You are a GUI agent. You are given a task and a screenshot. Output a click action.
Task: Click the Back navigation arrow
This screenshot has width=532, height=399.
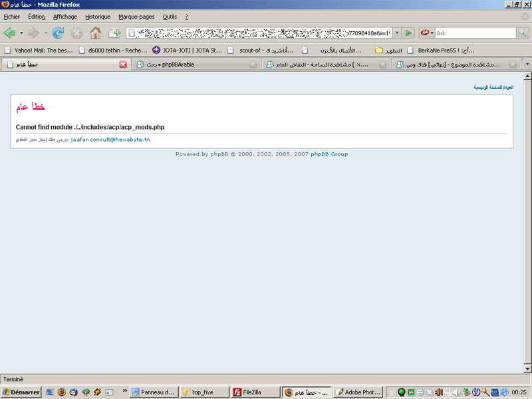coord(9,33)
